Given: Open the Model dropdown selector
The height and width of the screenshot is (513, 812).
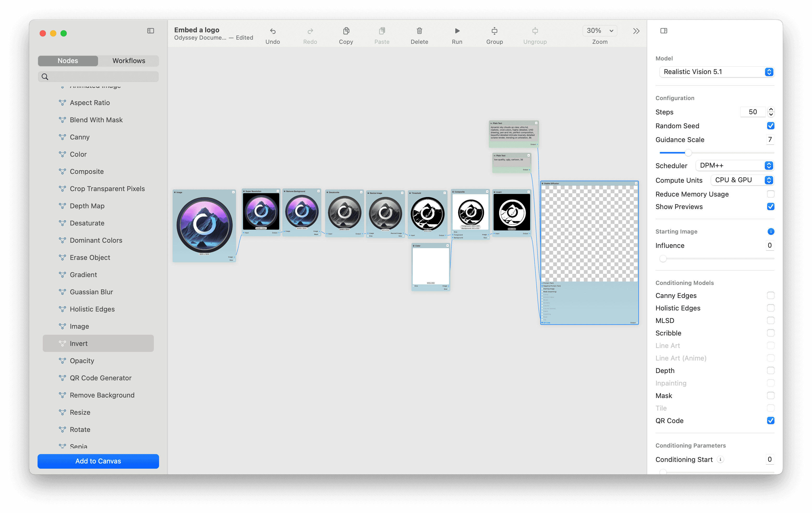Looking at the screenshot, I should [769, 71].
